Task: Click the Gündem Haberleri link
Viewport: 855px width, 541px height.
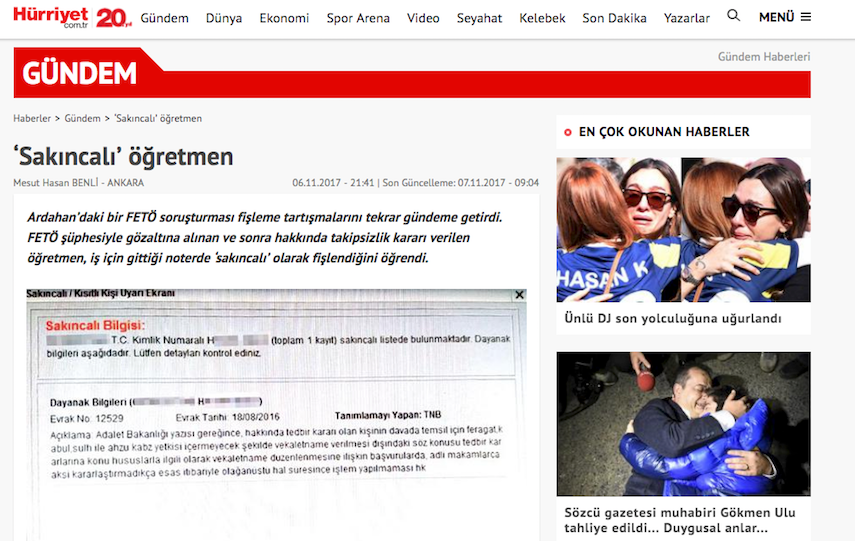Action: point(763,57)
